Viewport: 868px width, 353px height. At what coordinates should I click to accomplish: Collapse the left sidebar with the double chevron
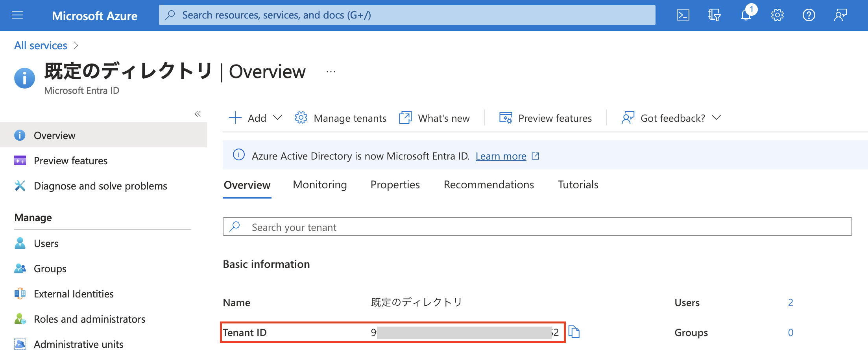pos(198,114)
